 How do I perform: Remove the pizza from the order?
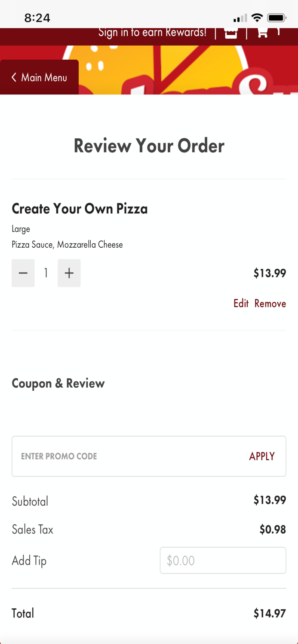(270, 304)
